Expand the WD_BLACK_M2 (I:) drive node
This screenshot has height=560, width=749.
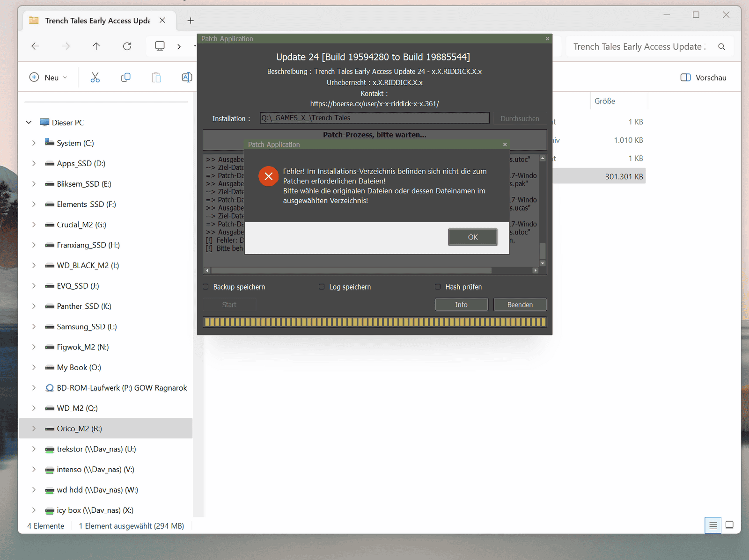(x=34, y=265)
